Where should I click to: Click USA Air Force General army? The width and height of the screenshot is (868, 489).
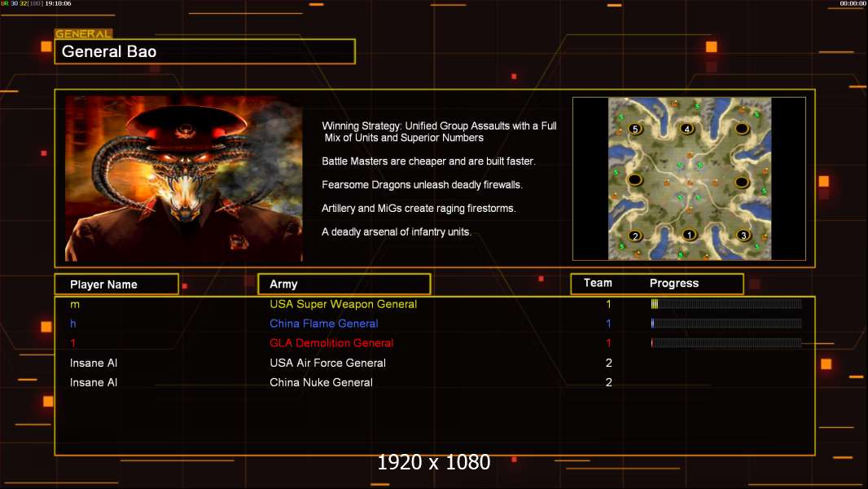click(327, 363)
